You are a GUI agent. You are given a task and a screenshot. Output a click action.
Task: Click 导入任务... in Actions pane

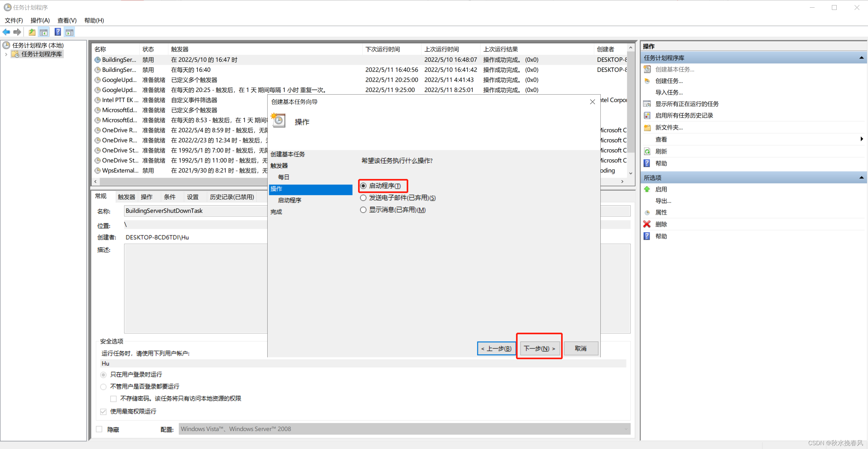click(x=669, y=92)
